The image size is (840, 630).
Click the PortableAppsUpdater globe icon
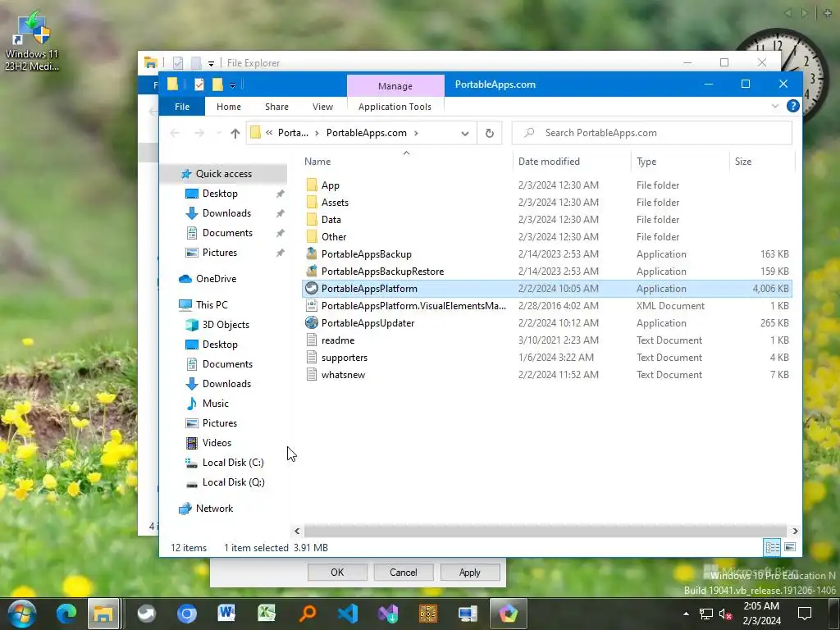pos(311,322)
